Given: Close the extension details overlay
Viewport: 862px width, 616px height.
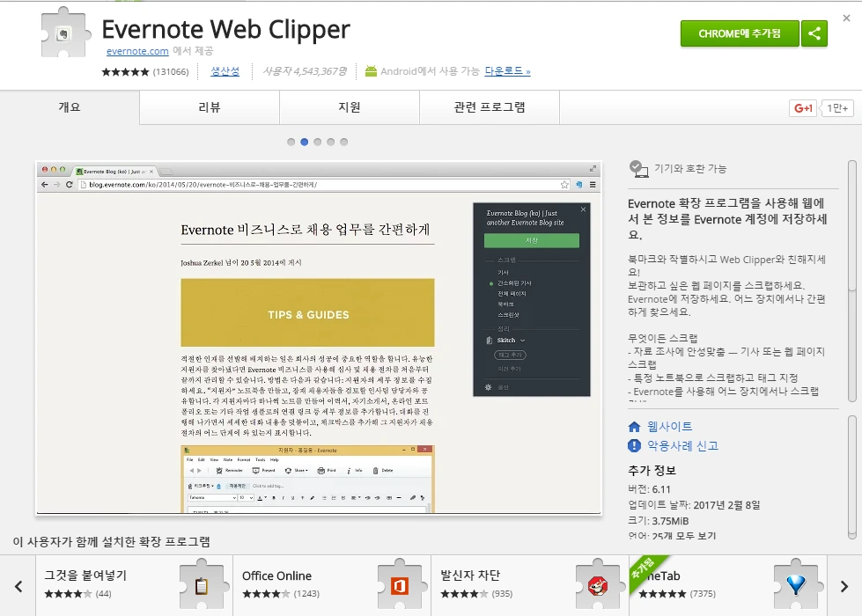Looking at the screenshot, I should (x=846, y=18).
